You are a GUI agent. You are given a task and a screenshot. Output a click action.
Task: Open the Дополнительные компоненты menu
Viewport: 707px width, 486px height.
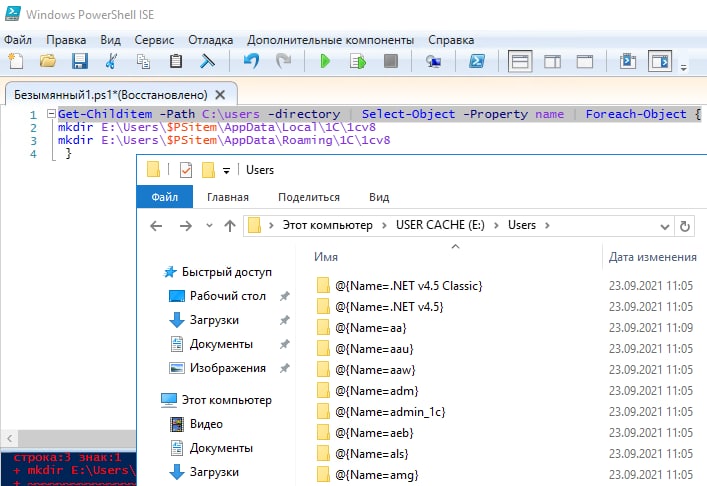(331, 40)
